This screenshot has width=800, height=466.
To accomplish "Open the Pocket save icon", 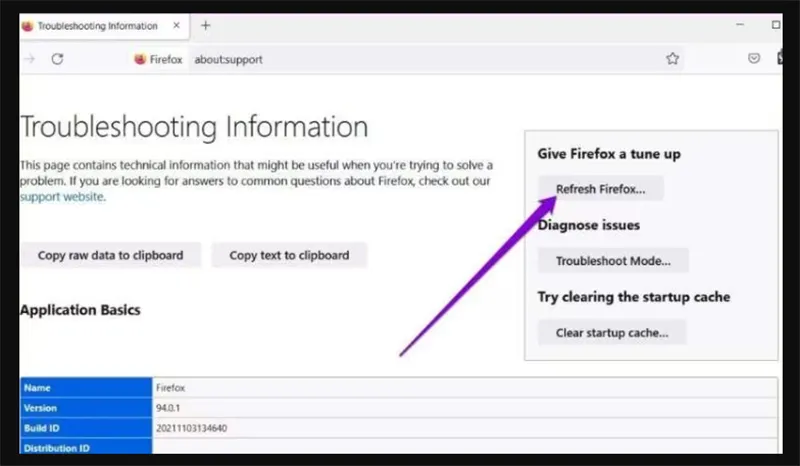I will tap(754, 59).
